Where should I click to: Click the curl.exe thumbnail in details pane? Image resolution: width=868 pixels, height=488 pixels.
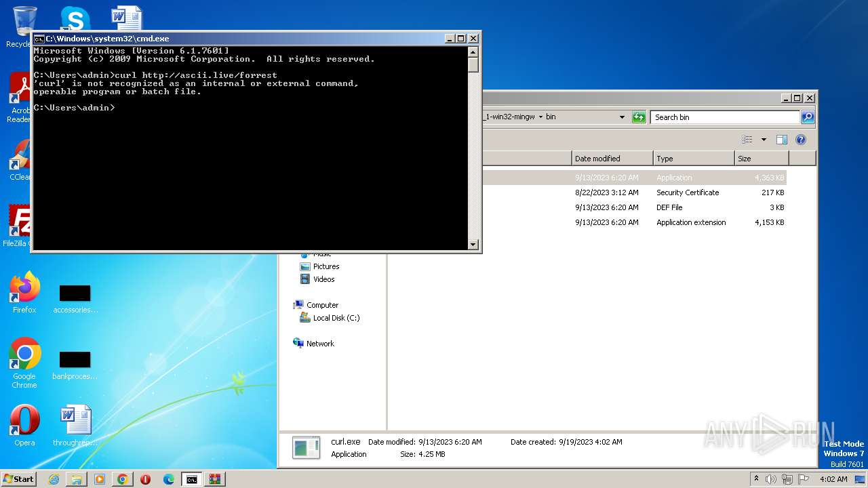pyautogui.click(x=306, y=448)
